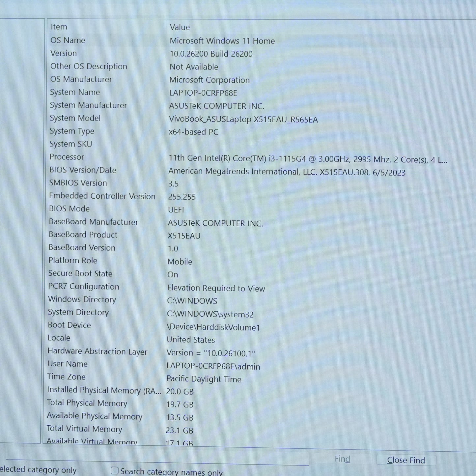Select the Available Physical Memory row
This screenshot has height=476, width=476.
pos(95,416)
